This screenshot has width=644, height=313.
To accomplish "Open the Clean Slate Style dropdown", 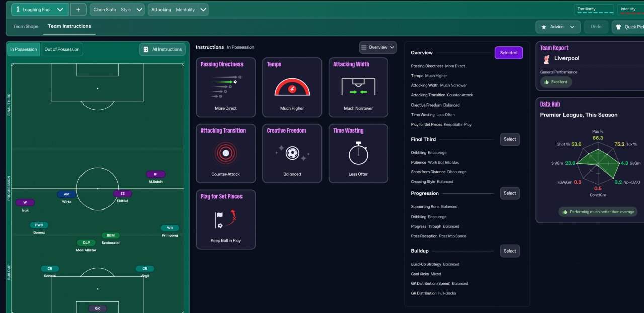I will [x=117, y=9].
